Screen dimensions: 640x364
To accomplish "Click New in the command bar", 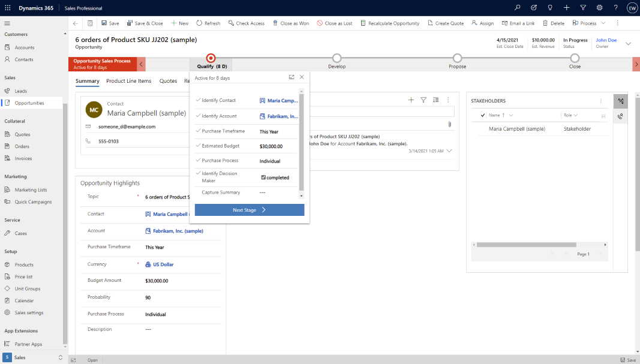I will (179, 23).
